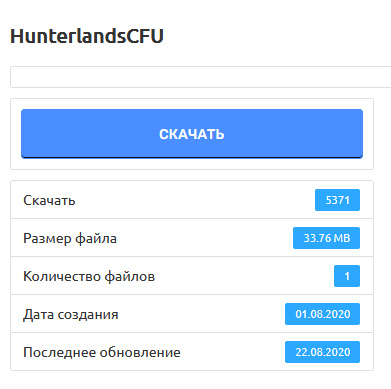Click the Дата создания info row

pos(192,314)
